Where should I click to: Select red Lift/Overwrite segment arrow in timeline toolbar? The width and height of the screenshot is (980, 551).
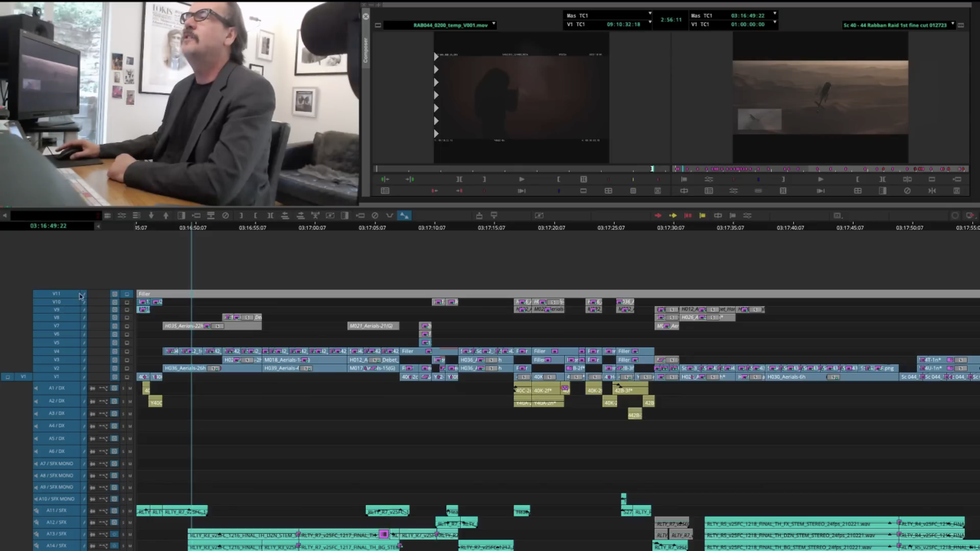(658, 216)
